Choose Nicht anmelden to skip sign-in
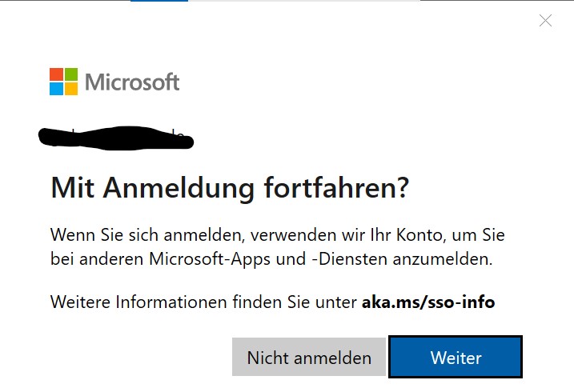Image resolution: width=574 pixels, height=392 pixels. [309, 358]
